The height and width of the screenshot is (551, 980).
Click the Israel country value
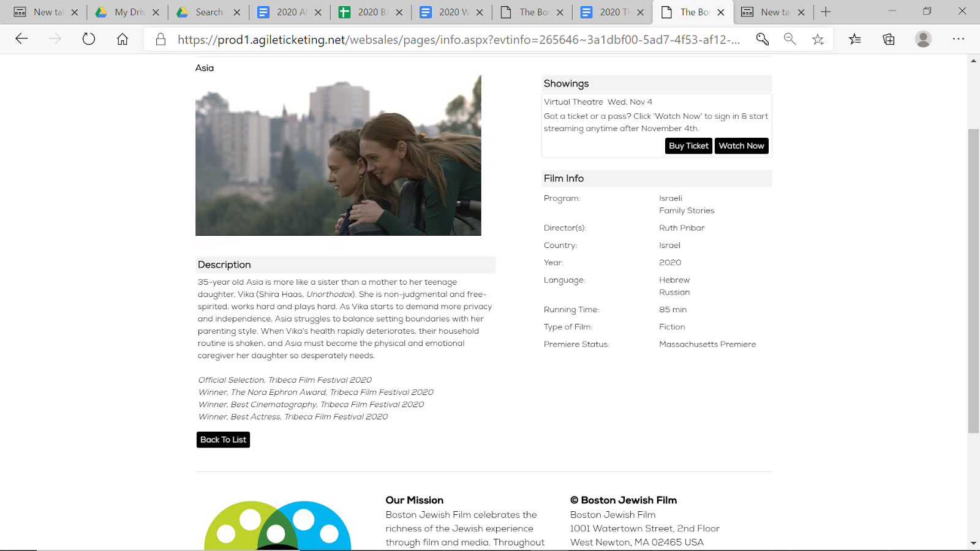(669, 246)
